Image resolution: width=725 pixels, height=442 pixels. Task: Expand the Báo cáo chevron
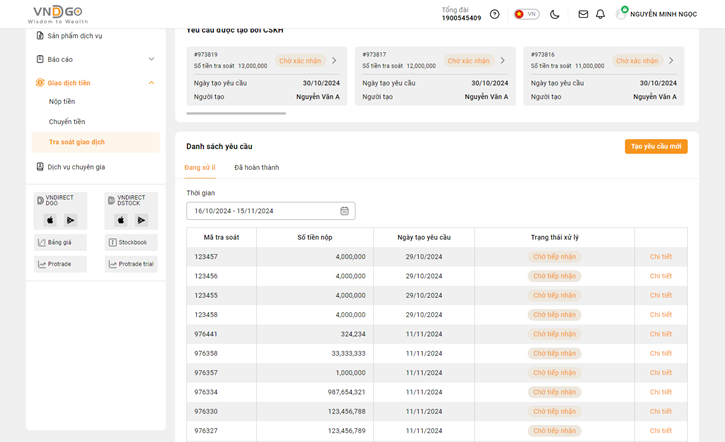point(151,59)
